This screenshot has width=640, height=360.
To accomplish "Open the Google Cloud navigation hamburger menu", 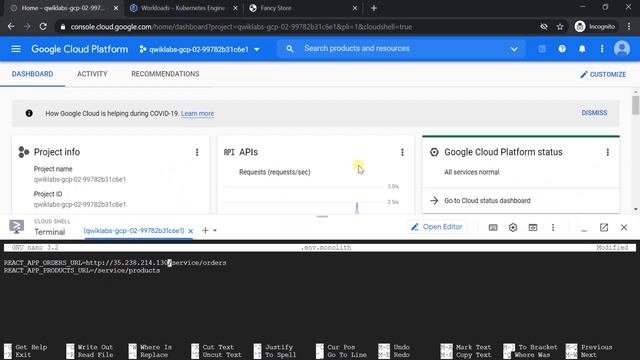I will coord(16,49).
